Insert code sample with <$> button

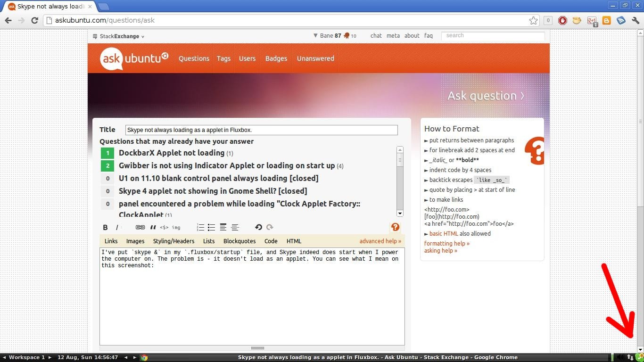(164, 227)
